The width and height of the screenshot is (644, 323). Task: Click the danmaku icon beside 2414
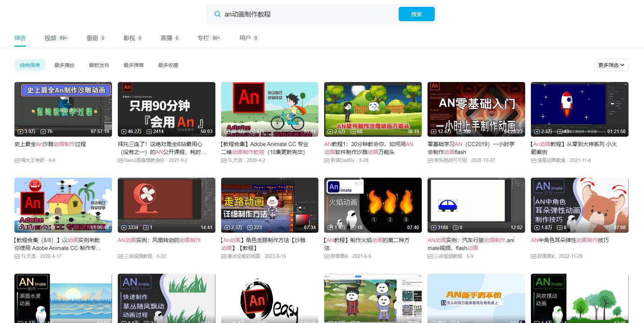149,132
